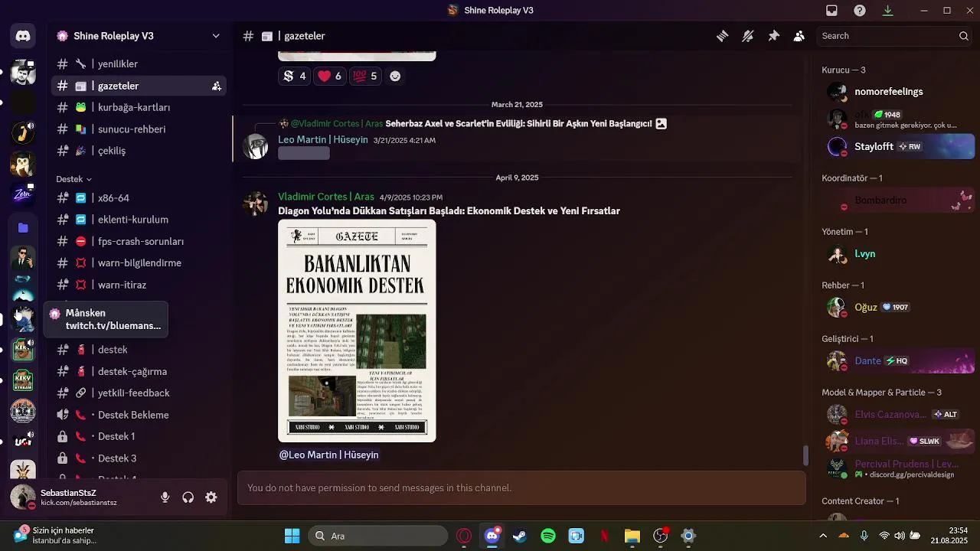Open Staylofft member profile
The width and height of the screenshot is (980, 551).
[x=898, y=146]
